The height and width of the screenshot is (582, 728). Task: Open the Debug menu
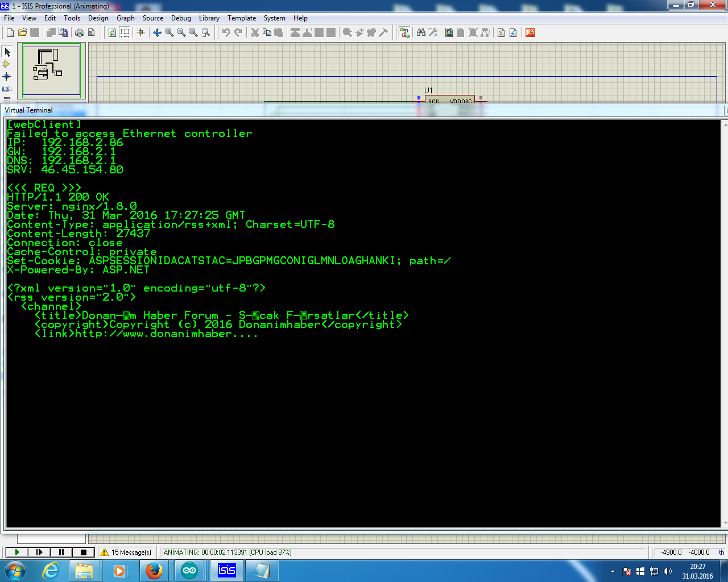click(181, 18)
